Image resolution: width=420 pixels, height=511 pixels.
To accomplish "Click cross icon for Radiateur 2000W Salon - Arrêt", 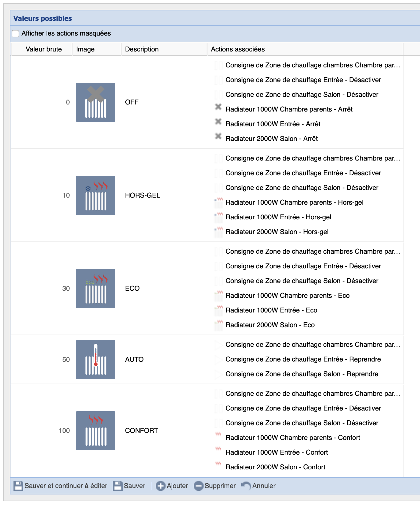I will pyautogui.click(x=218, y=136).
